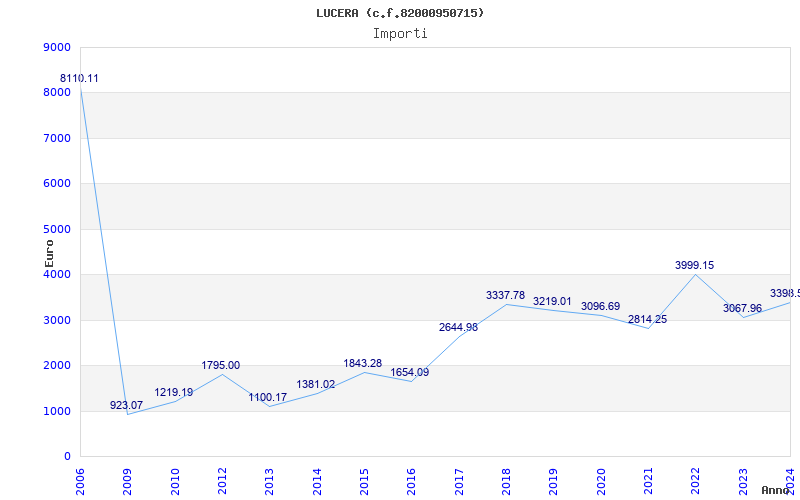
Task: Click the 3337.78 value label
Action: pos(506,296)
